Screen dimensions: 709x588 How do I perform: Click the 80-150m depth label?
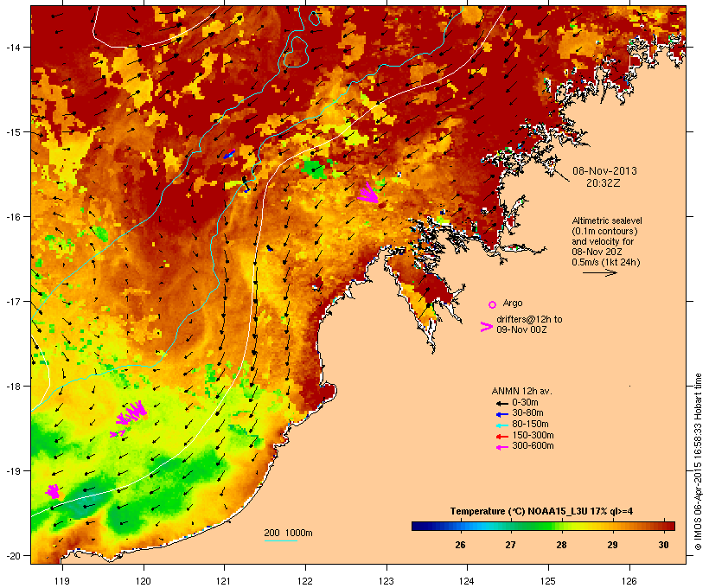click(530, 425)
